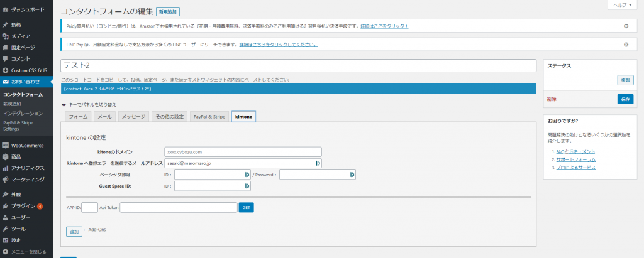Click the blue GET button
Image resolution: width=644 pixels, height=258 pixels.
246,207
